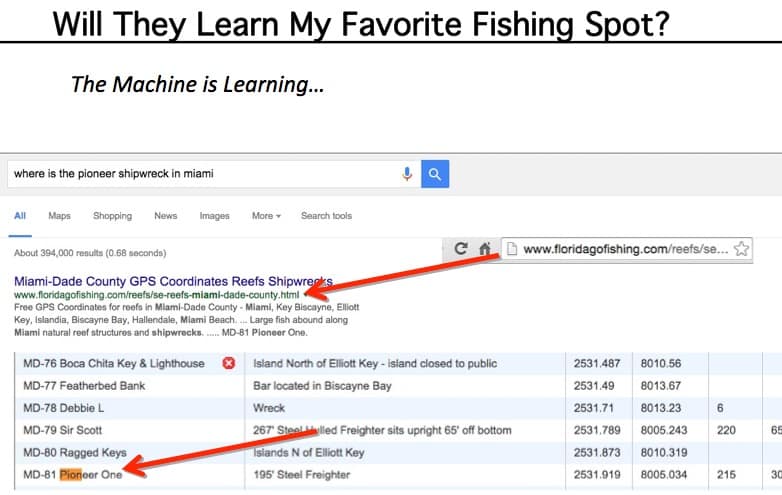This screenshot has height=495, width=782.
Task: Click latitude value 2531.919
Action: coord(597,475)
